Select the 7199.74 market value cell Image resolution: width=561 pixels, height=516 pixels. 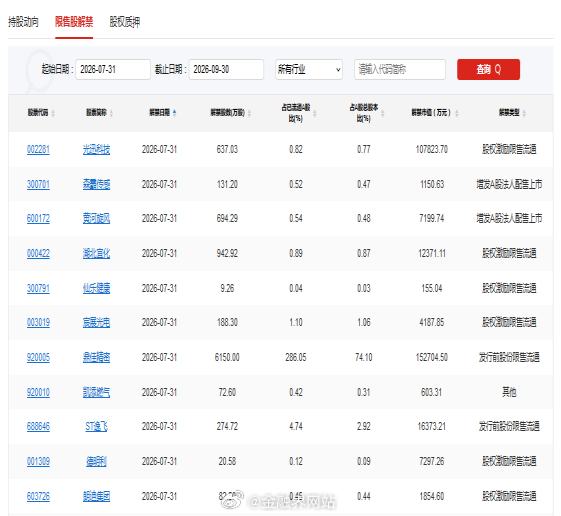431,219
